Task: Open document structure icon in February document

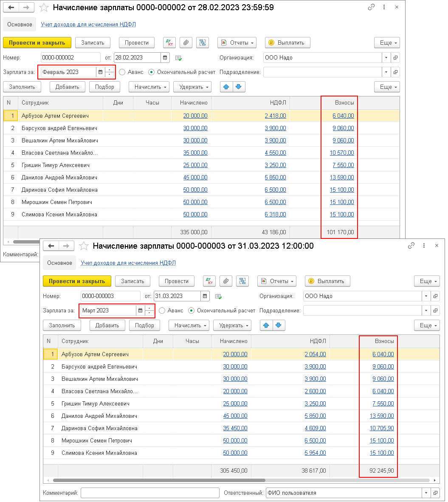Action: [203, 43]
